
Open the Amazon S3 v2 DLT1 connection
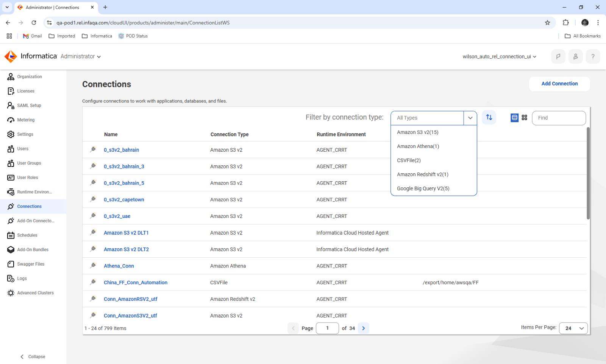[x=126, y=233]
